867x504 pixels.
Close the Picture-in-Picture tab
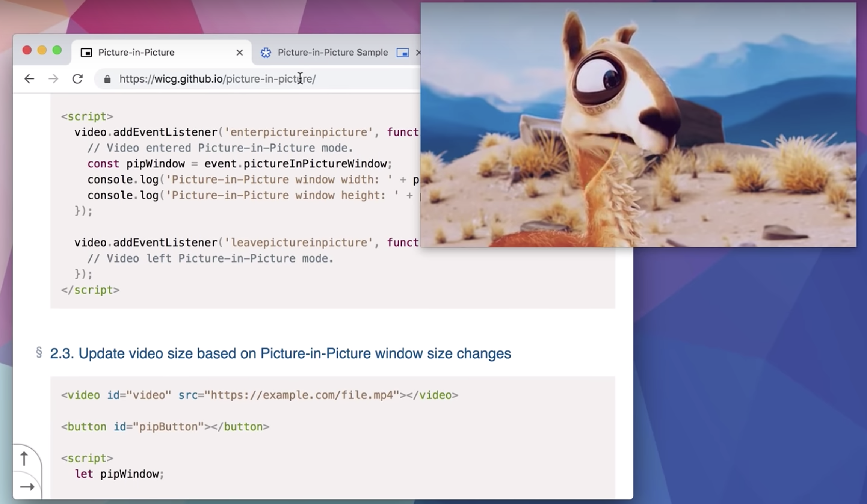point(239,52)
